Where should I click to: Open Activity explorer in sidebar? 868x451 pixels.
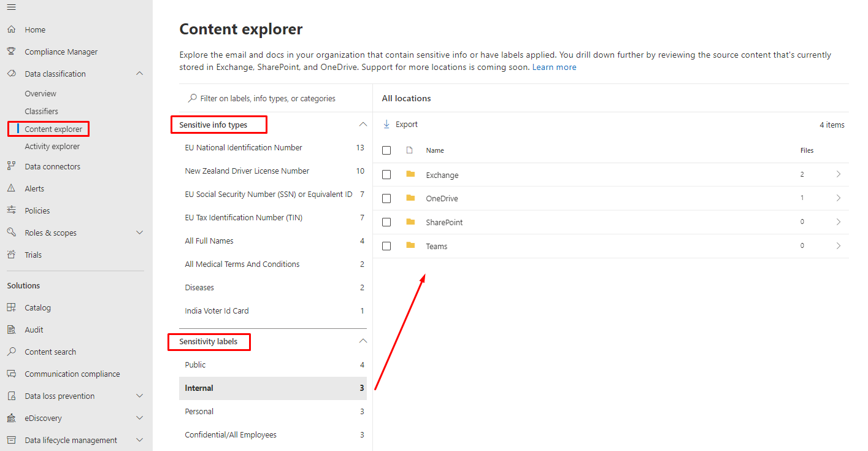point(52,147)
